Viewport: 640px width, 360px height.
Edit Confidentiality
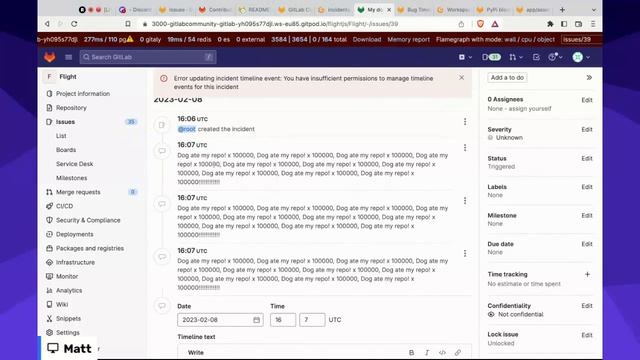[x=587, y=306]
